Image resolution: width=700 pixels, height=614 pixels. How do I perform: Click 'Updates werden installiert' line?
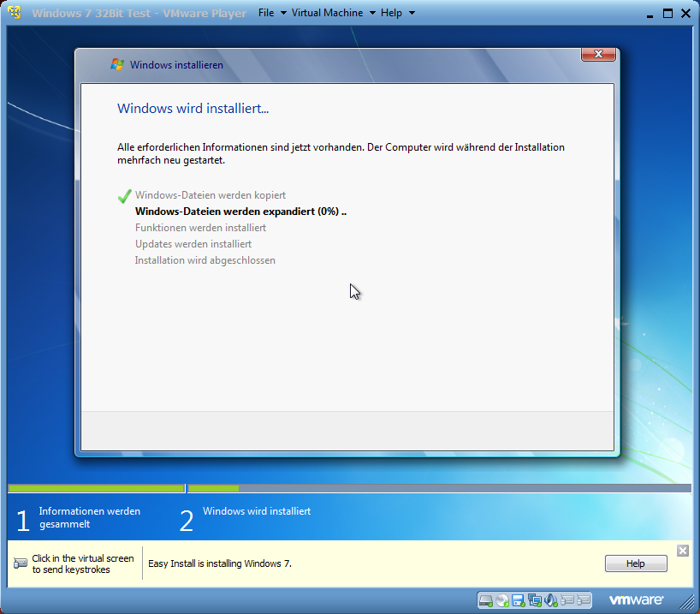point(193,244)
